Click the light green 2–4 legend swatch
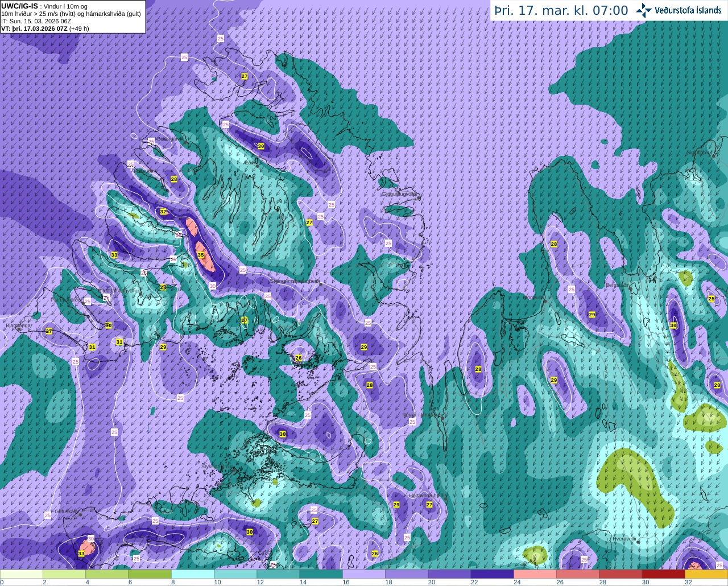The image size is (728, 586). tap(64, 573)
